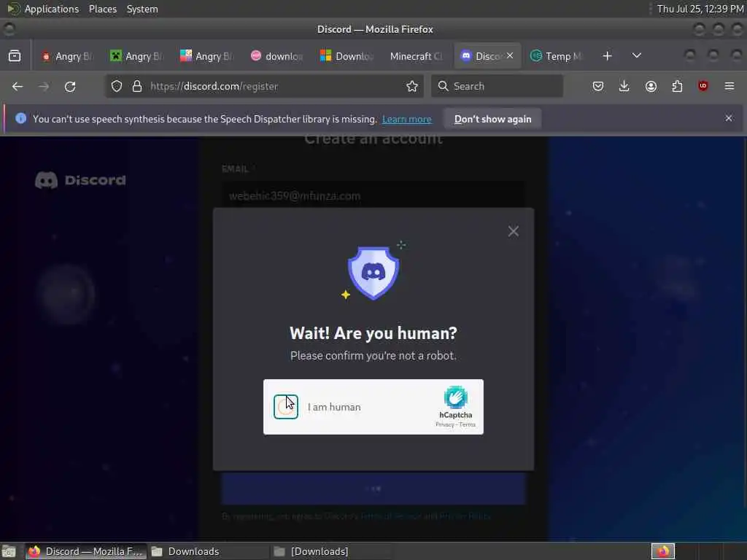Viewport: 747px width, 560px height.
Task: Open the Places menu
Action: click(x=103, y=9)
